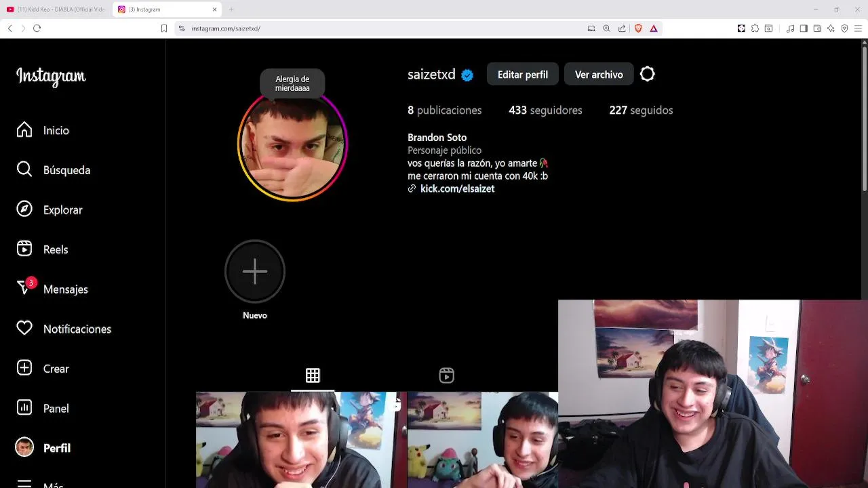The width and height of the screenshot is (868, 488).
Task: Click Editar perfil button
Action: tap(523, 75)
